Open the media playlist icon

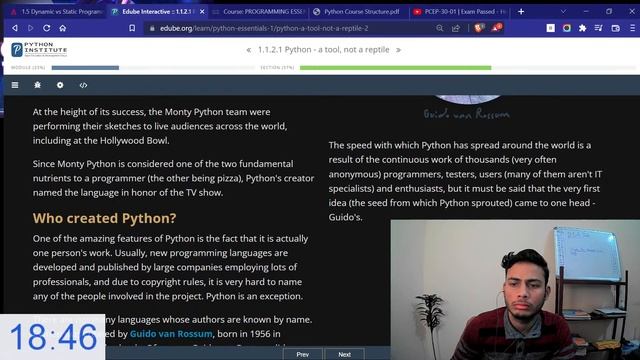tap(599, 28)
